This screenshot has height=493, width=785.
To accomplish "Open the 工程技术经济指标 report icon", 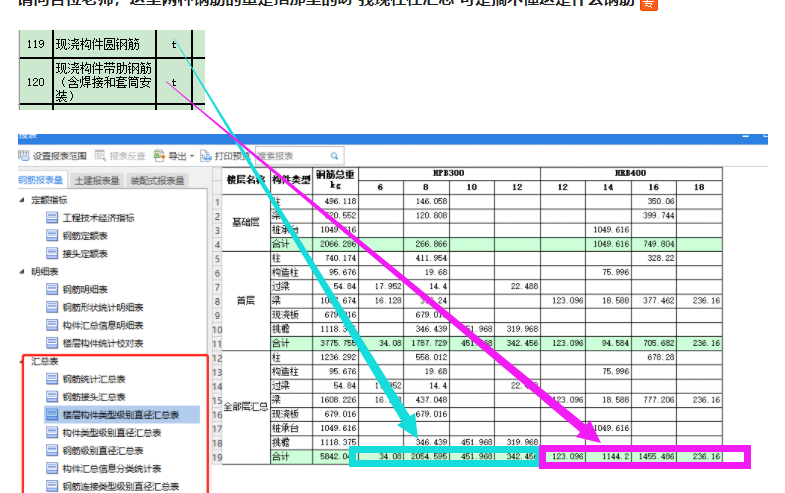I will (x=52, y=217).
